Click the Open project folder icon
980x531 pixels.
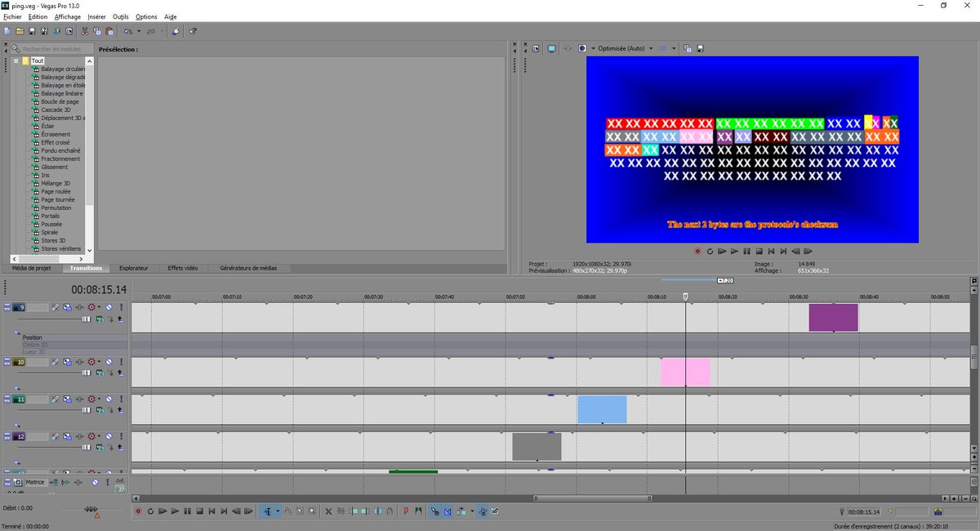(x=20, y=31)
